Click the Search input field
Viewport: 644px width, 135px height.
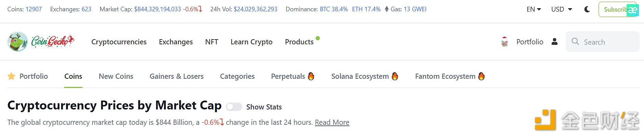[603, 42]
